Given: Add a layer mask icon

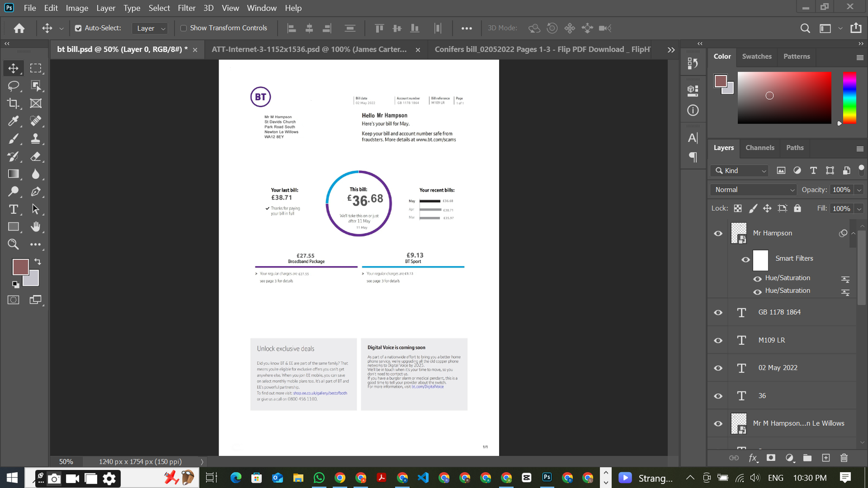Looking at the screenshot, I should [x=771, y=458].
